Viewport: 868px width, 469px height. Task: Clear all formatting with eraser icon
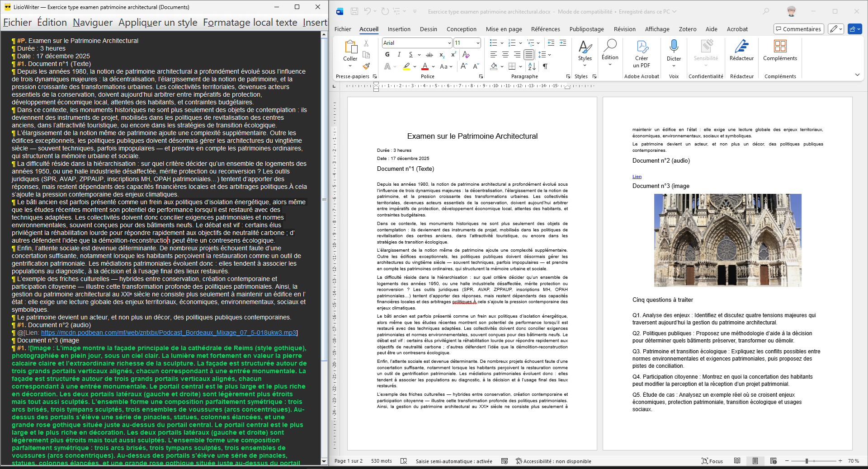466,55
